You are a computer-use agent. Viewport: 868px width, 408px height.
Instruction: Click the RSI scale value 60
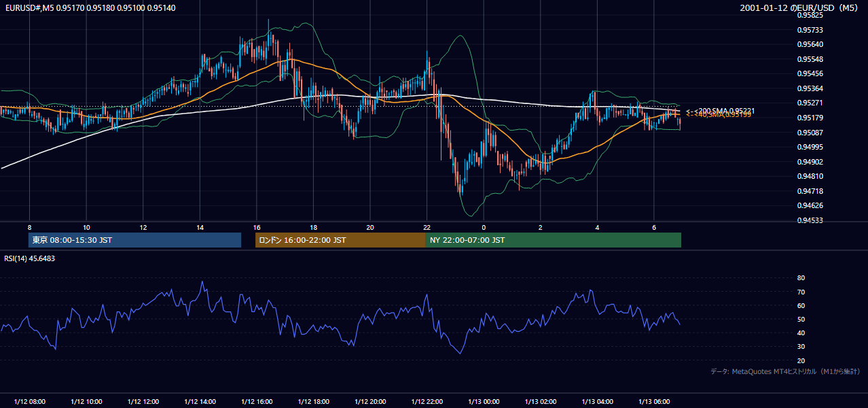click(801, 306)
